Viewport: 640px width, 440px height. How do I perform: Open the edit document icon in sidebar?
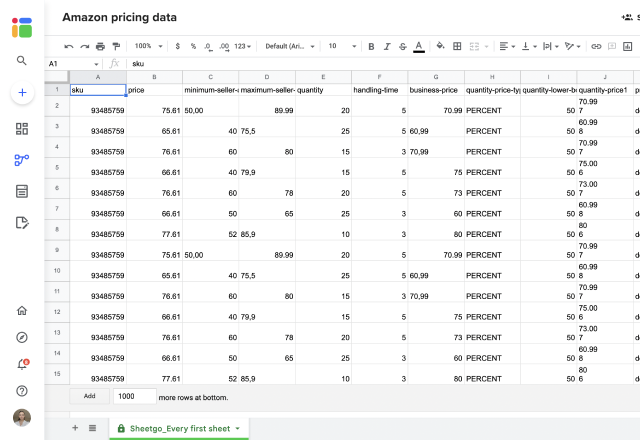pos(22,223)
